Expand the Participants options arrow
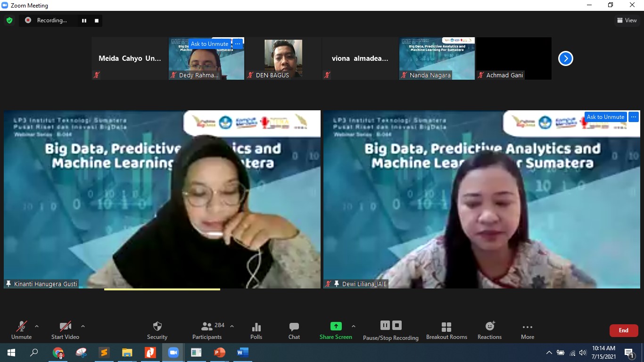Screen dimensions: 644x362 pyautogui.click(x=232, y=326)
